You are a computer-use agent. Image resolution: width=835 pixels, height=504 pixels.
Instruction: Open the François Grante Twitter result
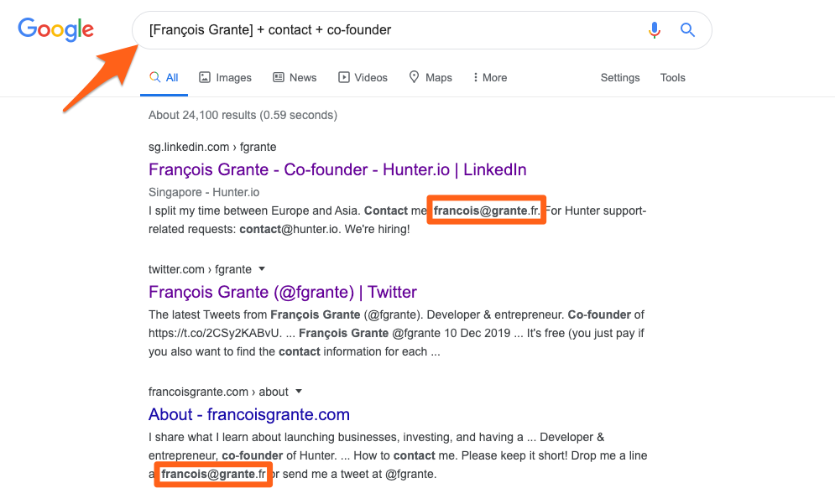point(283,292)
